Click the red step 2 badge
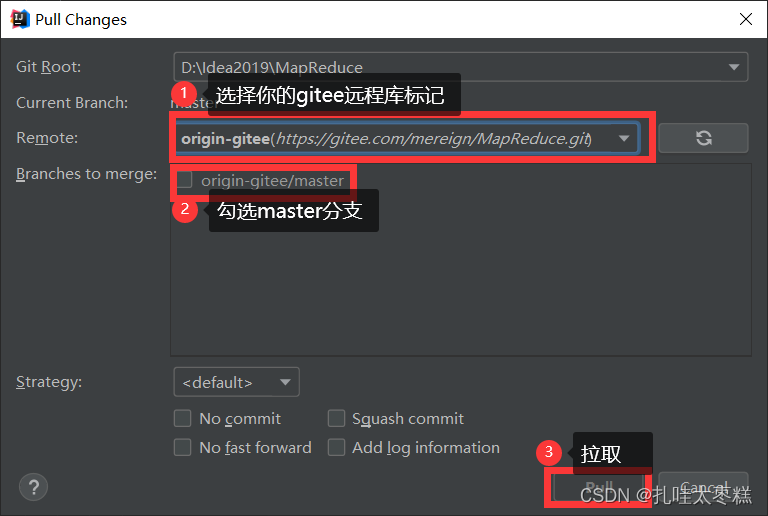The image size is (768, 516). 185,209
